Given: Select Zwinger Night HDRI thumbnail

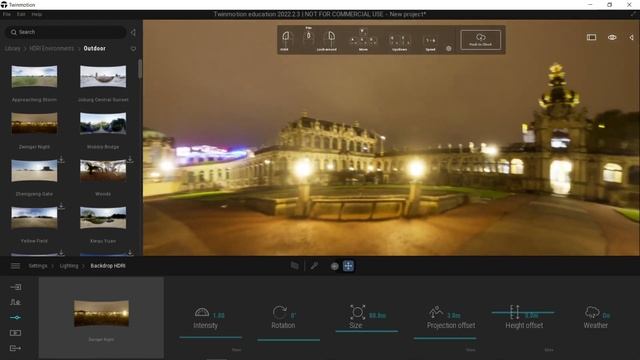Looking at the screenshot, I should [x=34, y=123].
